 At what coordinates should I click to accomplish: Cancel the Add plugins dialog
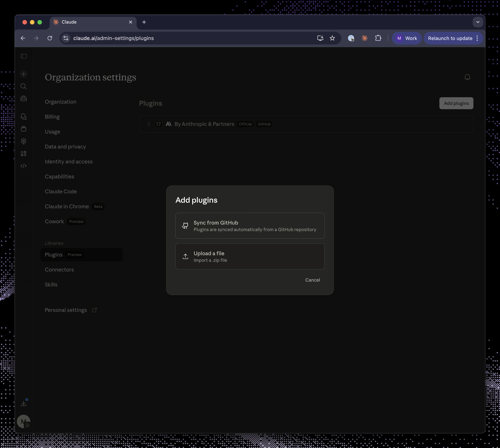312,280
